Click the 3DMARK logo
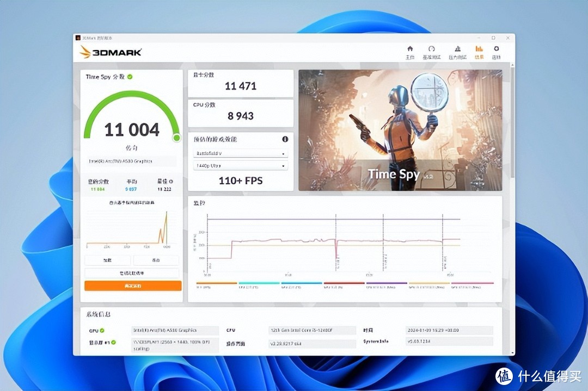588x391 pixels. 111,52
